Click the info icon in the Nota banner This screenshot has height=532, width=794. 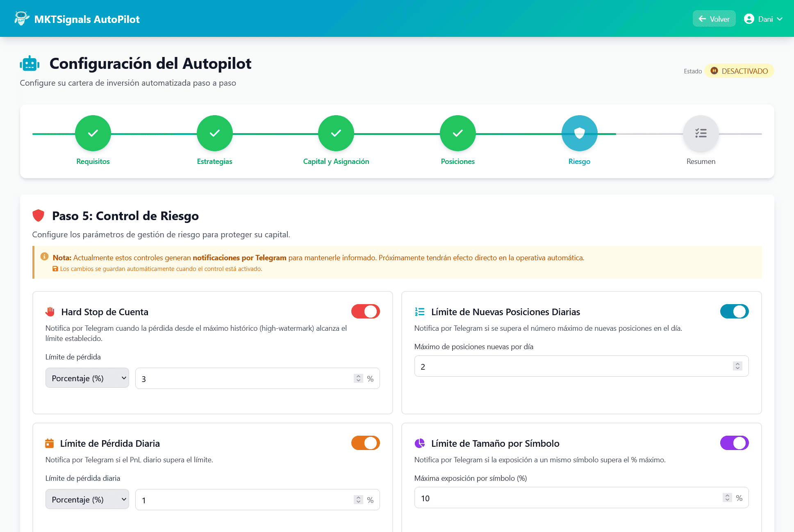(44, 257)
